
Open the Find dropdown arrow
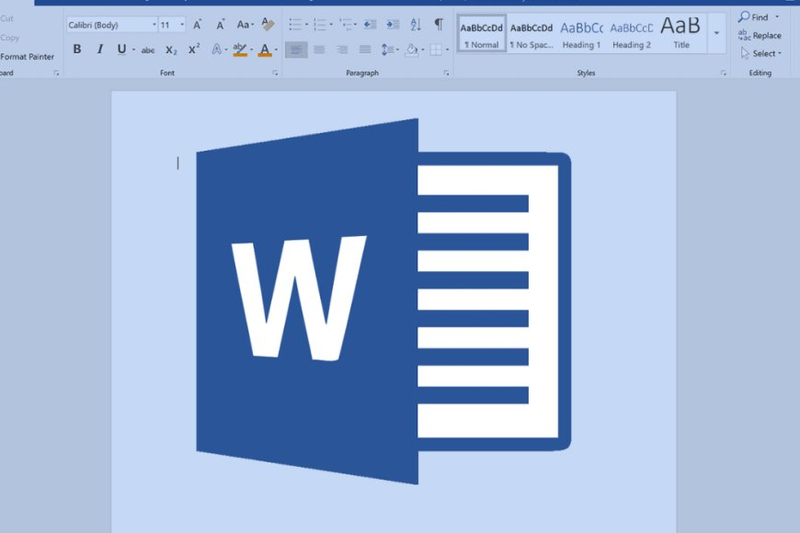(x=777, y=17)
